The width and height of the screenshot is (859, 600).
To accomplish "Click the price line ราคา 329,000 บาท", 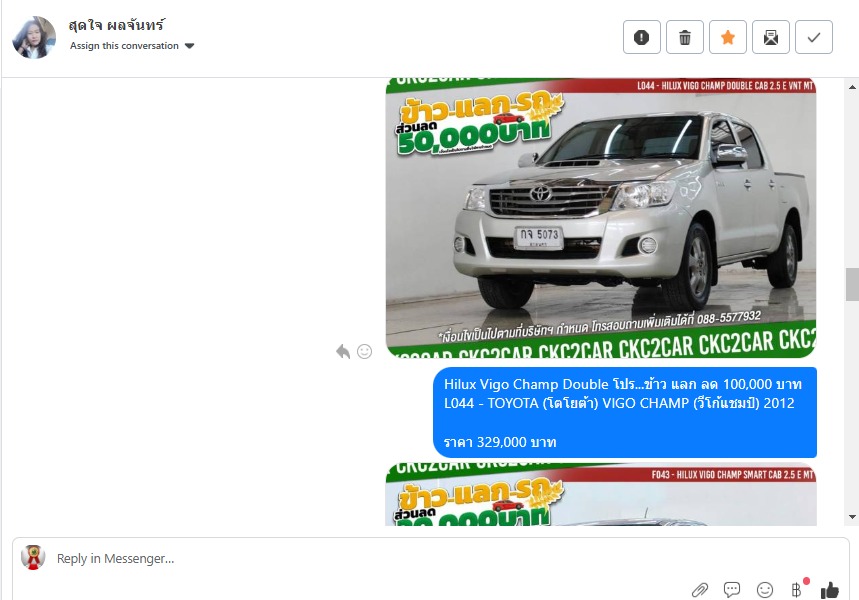I will click(500, 442).
